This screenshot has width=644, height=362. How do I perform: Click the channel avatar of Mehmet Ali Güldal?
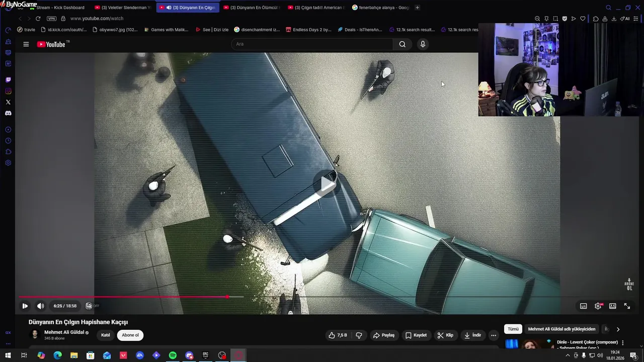pyautogui.click(x=35, y=335)
